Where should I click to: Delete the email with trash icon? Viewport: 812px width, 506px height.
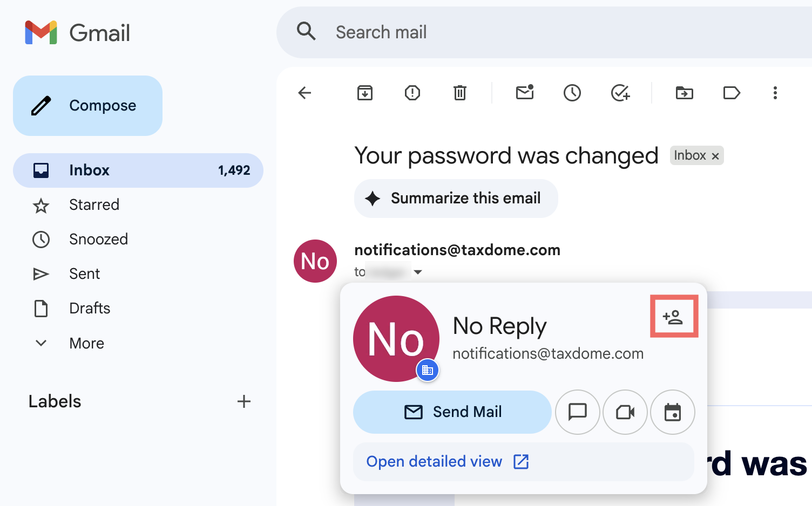click(x=460, y=93)
